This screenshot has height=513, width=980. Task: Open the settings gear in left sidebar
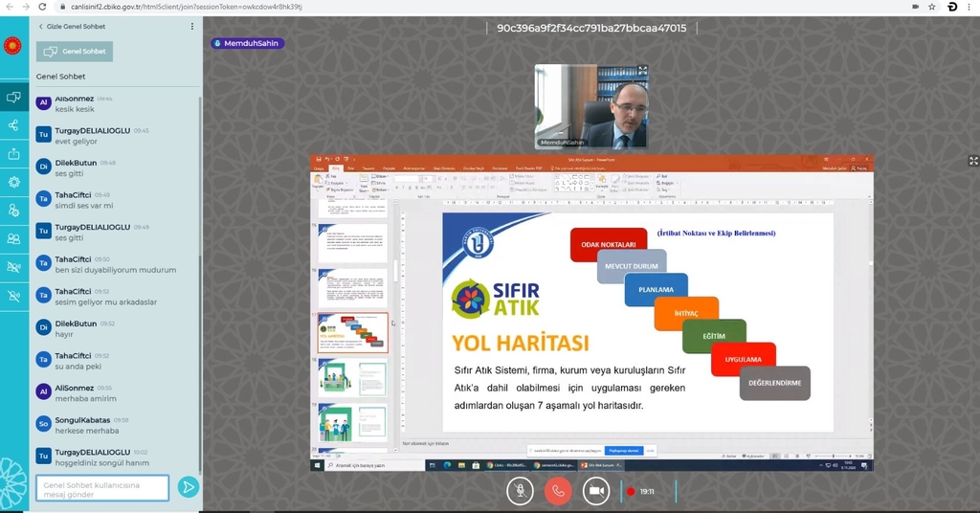(13, 182)
